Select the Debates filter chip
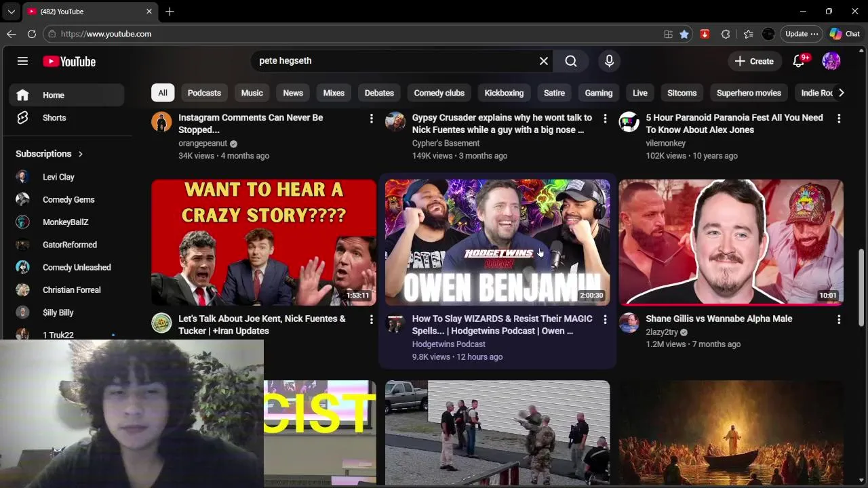Image resolution: width=868 pixels, height=488 pixels. click(x=379, y=93)
